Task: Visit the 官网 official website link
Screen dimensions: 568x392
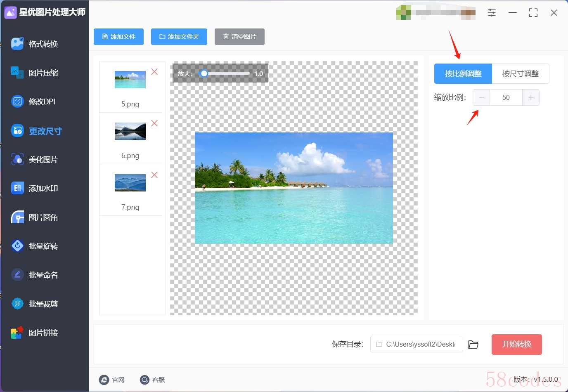Action: pyautogui.click(x=112, y=380)
